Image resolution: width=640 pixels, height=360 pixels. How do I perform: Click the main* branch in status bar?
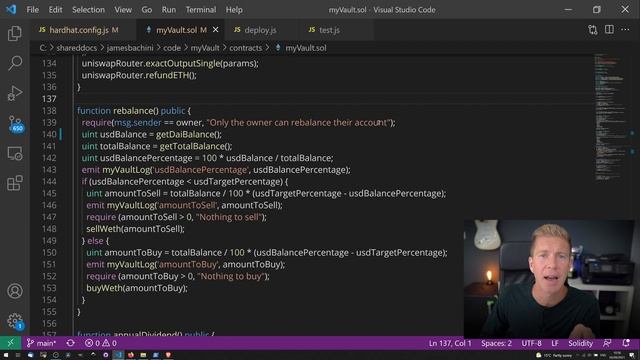41,343
